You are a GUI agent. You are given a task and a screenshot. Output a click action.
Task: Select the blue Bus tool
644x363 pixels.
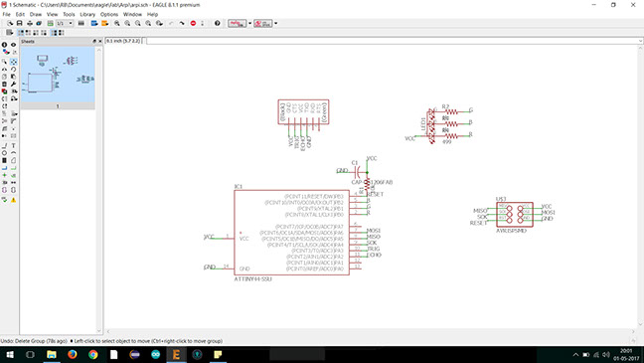pyautogui.click(x=5, y=168)
